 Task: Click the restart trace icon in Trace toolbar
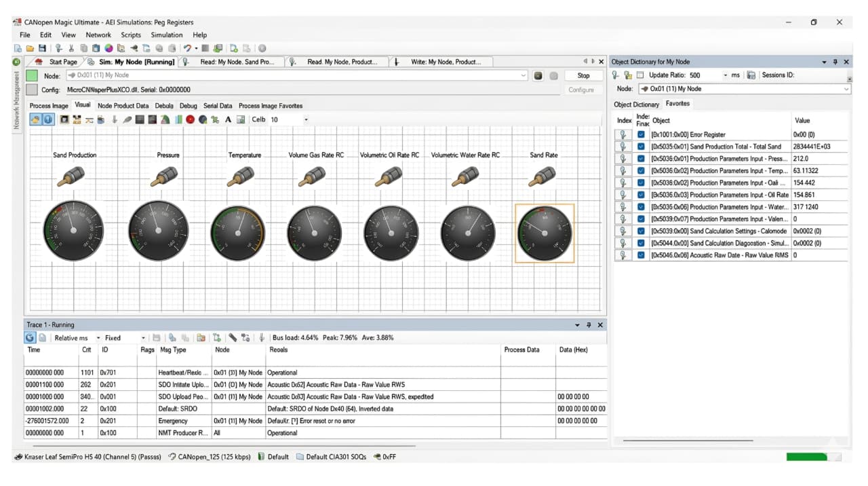click(x=30, y=337)
